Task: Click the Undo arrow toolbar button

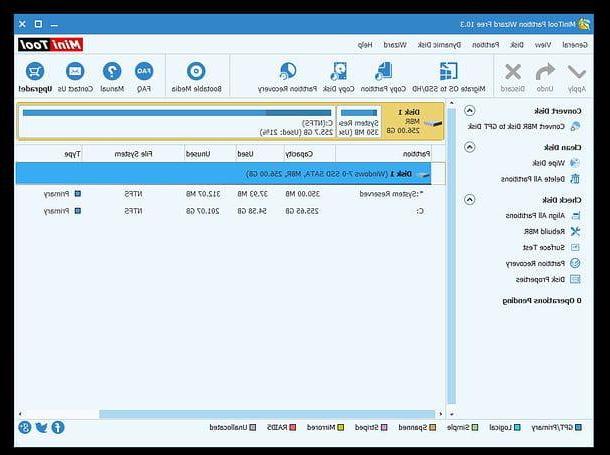Action: (x=545, y=77)
